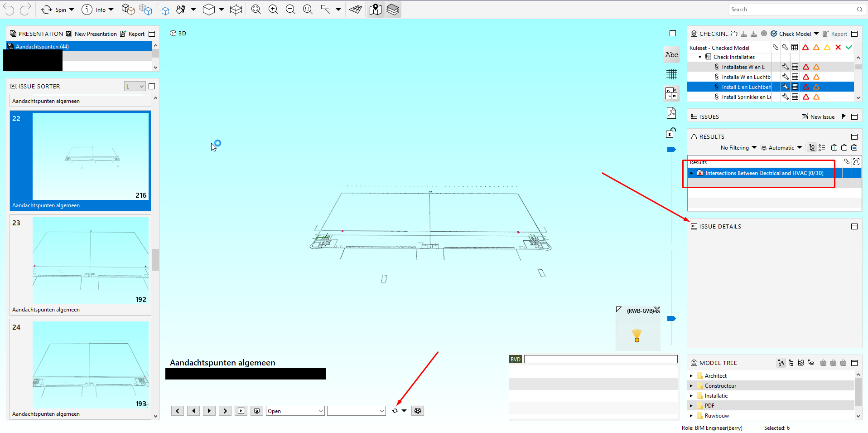Viewport: 868px width, 433px height.
Task: Click the dimension/markup tool icon
Action: (x=325, y=10)
